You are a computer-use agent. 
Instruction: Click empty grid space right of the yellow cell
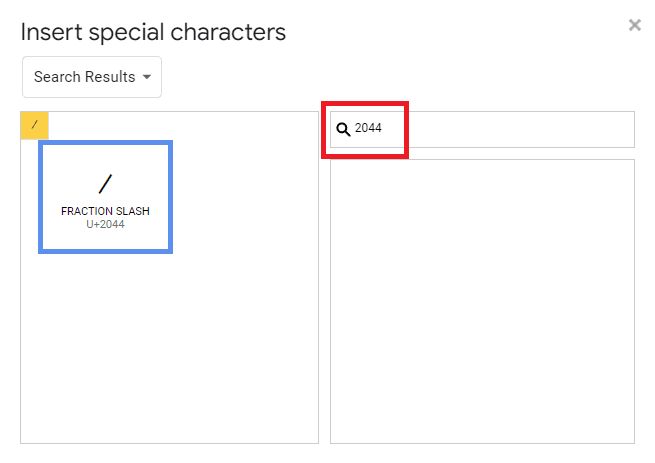click(183, 125)
